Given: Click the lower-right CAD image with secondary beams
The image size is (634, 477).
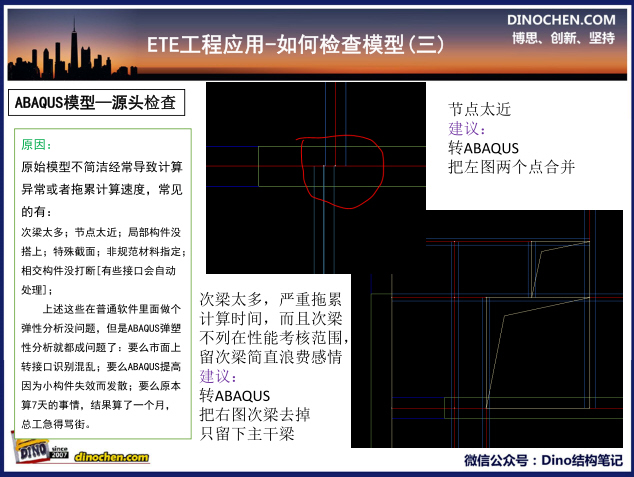Looking at the screenshot, I should [487, 328].
